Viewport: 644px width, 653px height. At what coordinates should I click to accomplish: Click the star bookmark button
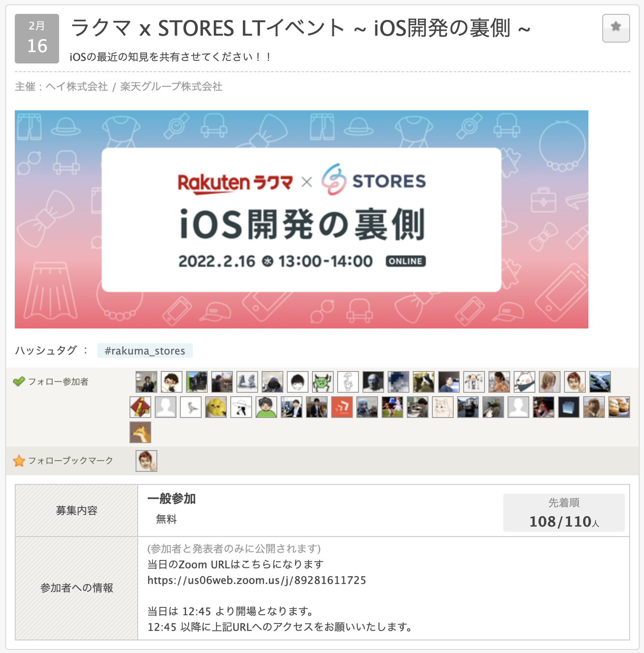616,28
